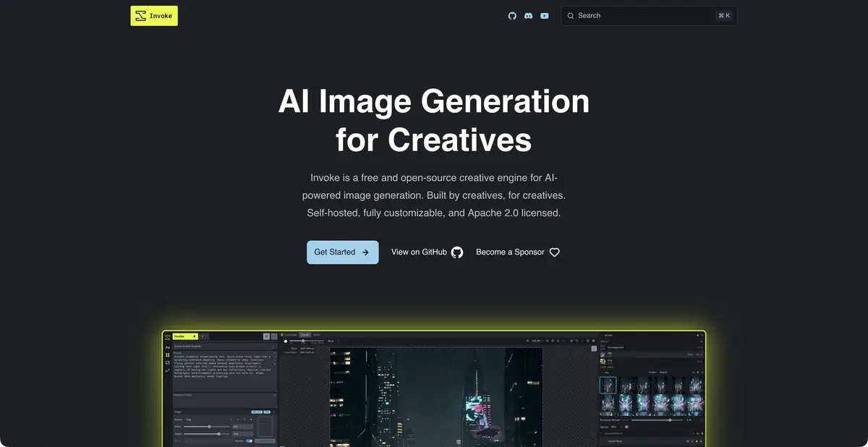Follow the View on GitHub link

click(427, 252)
